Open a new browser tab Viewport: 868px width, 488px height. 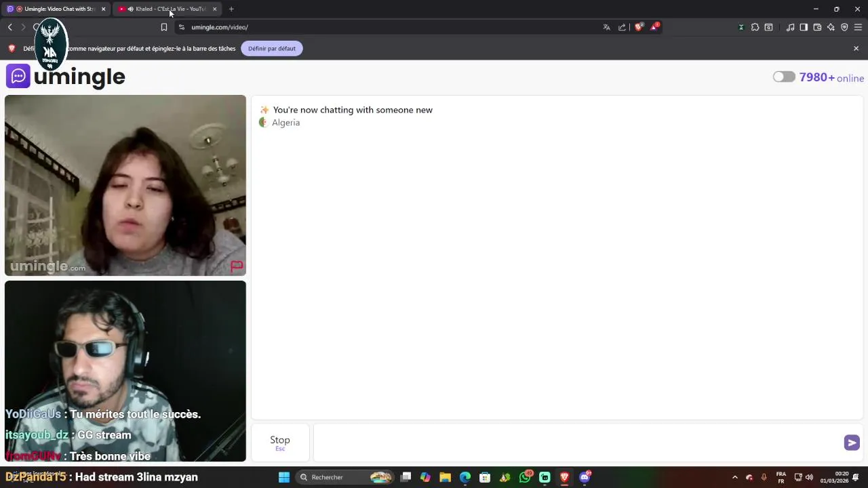pos(231,9)
